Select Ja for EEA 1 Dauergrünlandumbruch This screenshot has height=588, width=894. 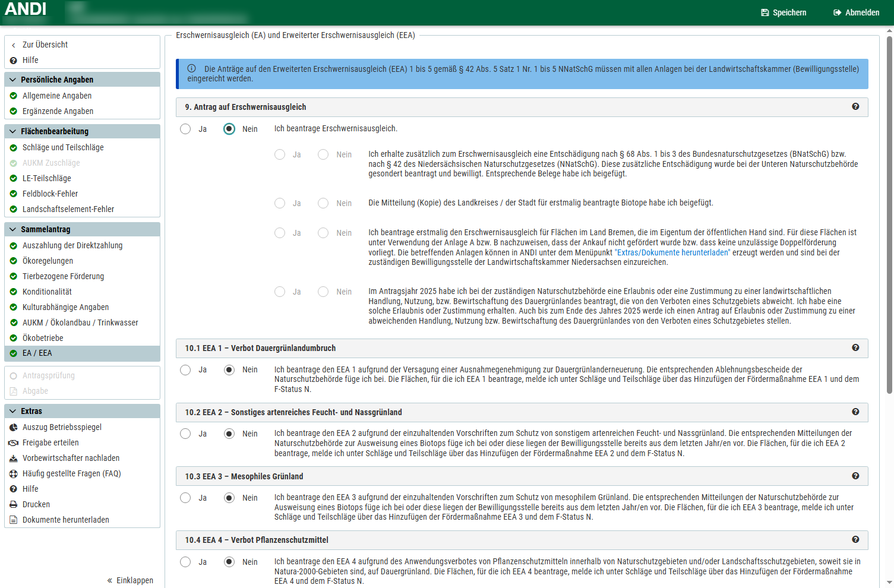[x=186, y=370]
